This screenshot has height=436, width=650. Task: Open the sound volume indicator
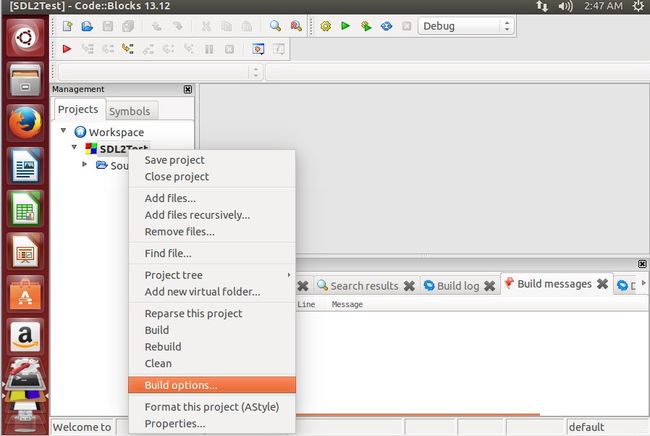click(x=565, y=6)
